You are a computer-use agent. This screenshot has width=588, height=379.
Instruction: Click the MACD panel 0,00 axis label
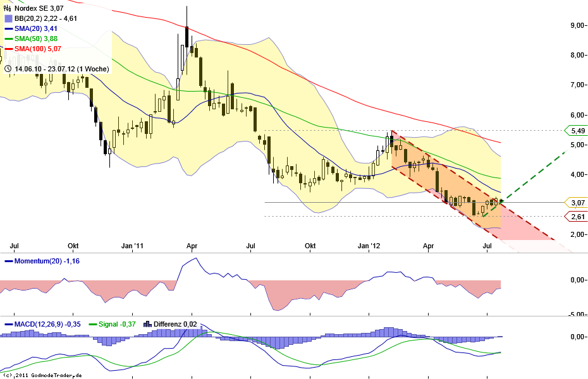click(x=577, y=337)
